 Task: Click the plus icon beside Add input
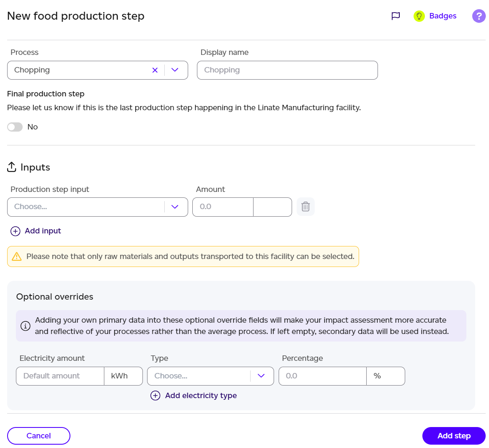[x=15, y=231]
